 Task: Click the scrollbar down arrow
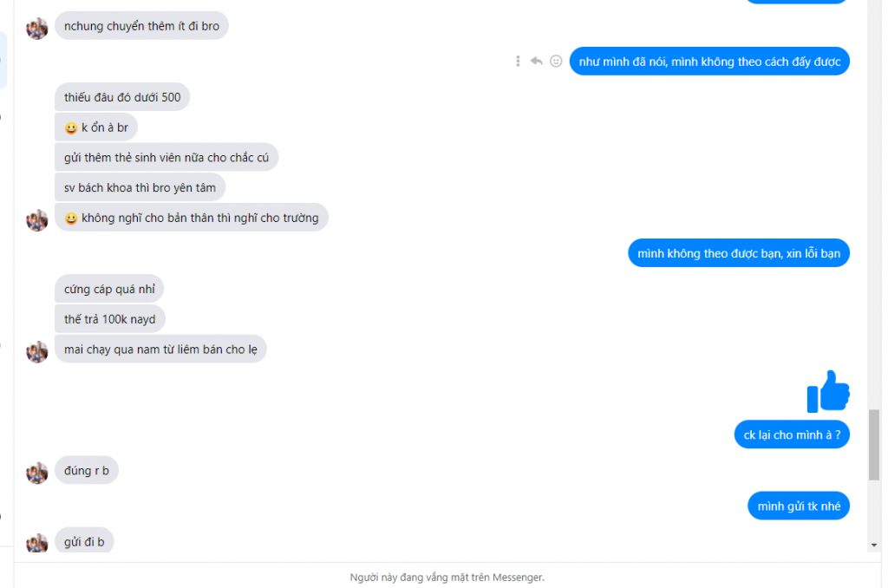(x=874, y=545)
